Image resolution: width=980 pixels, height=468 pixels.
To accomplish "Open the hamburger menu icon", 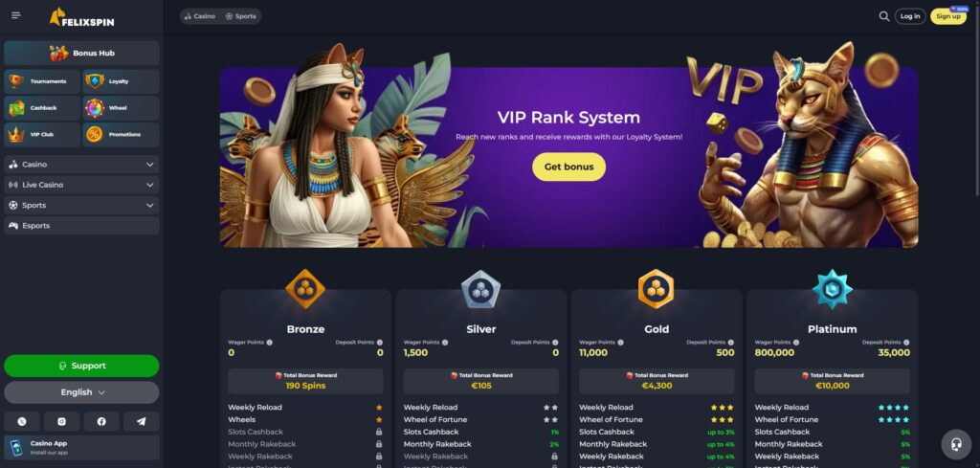I will (x=16, y=15).
